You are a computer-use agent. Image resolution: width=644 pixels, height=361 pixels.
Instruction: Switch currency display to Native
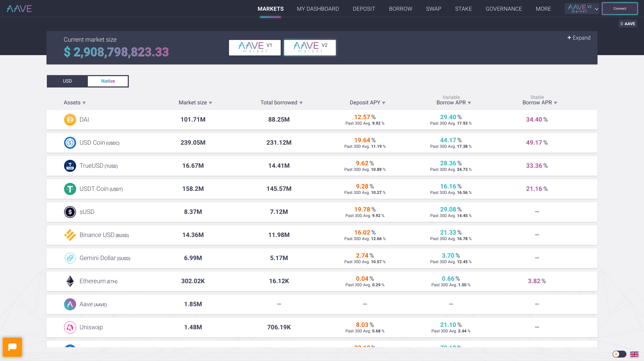coord(108,81)
